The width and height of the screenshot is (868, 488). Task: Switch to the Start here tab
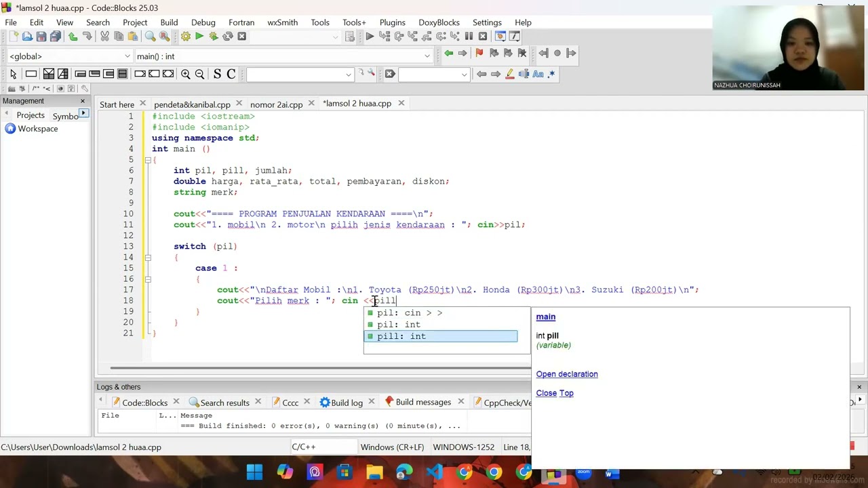117,104
